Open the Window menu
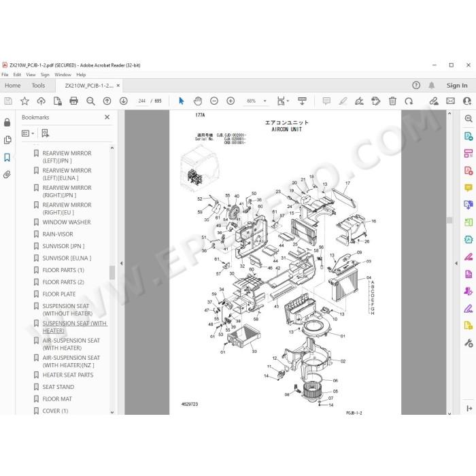This screenshot has width=476, height=476. tap(63, 74)
